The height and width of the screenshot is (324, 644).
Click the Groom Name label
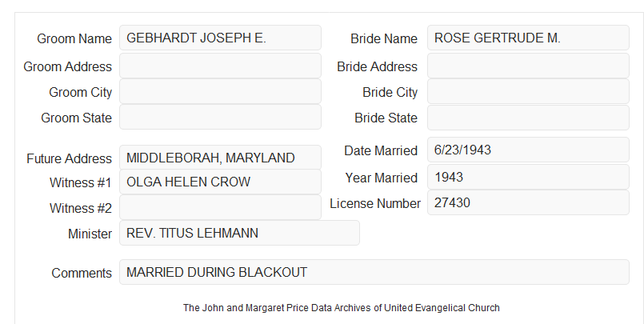pos(74,38)
